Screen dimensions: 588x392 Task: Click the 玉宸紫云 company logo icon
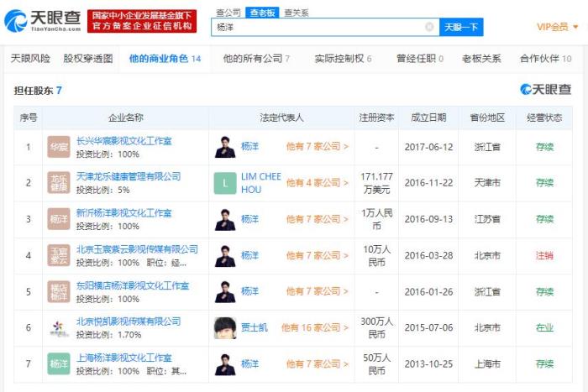59,255
